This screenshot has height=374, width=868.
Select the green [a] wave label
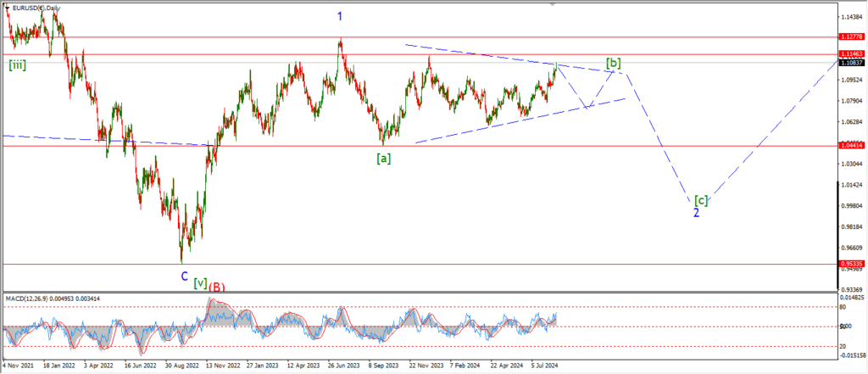coord(384,158)
